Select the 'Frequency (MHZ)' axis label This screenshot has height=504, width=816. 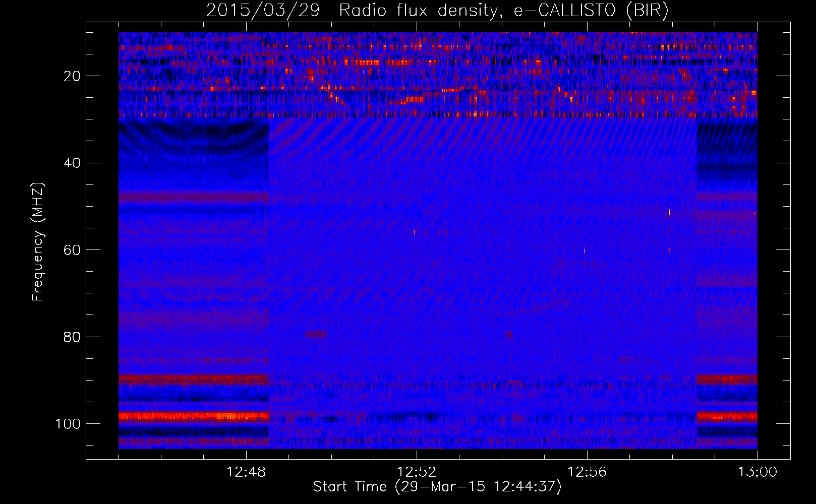coord(38,242)
